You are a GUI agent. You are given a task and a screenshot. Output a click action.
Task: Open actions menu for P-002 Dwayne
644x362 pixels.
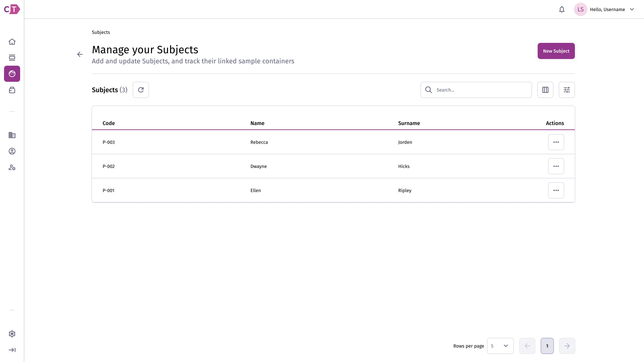tap(556, 166)
